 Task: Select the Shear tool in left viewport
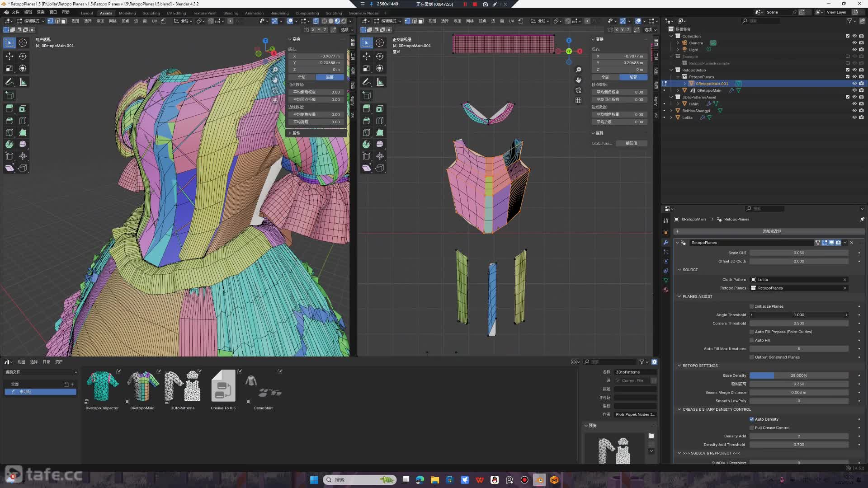9,168
